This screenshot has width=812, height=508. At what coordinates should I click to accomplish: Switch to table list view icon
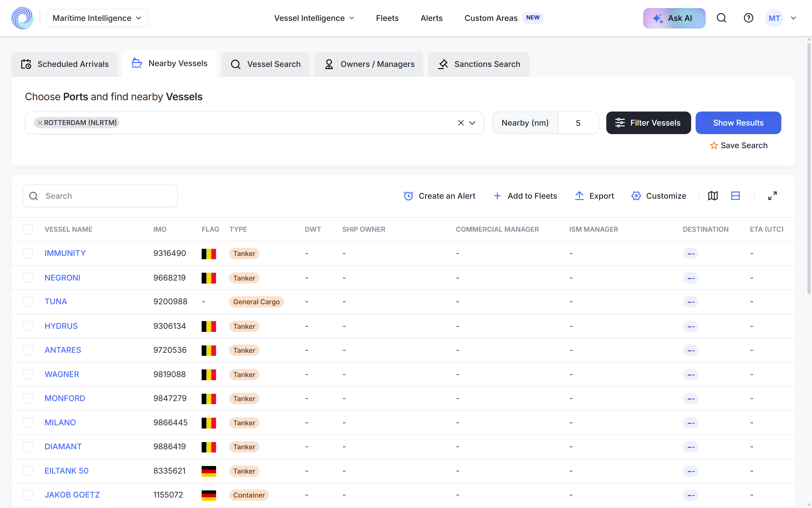pos(736,196)
